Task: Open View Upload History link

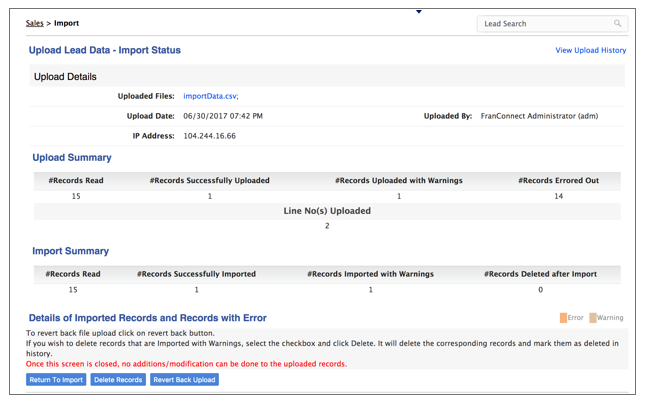Action: (x=590, y=50)
